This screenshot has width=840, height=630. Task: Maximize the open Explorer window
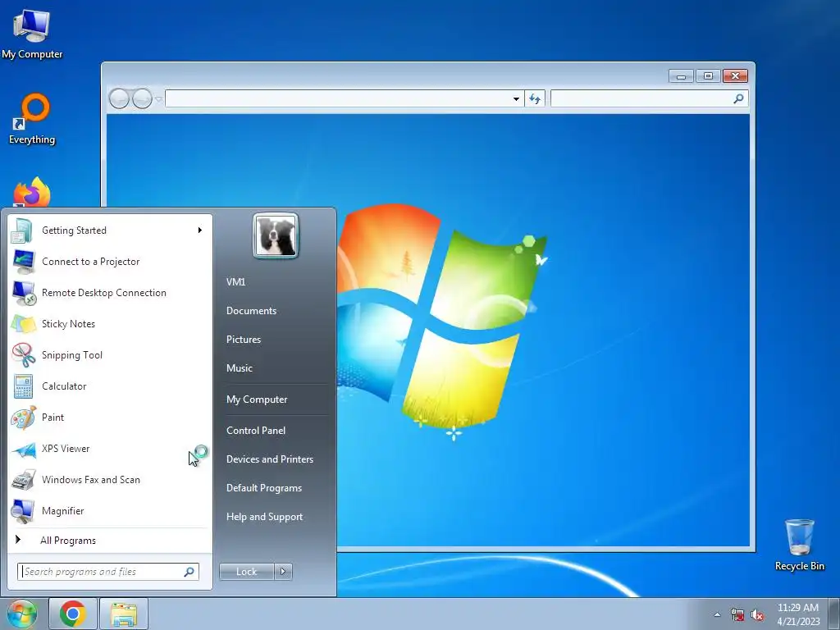point(708,76)
